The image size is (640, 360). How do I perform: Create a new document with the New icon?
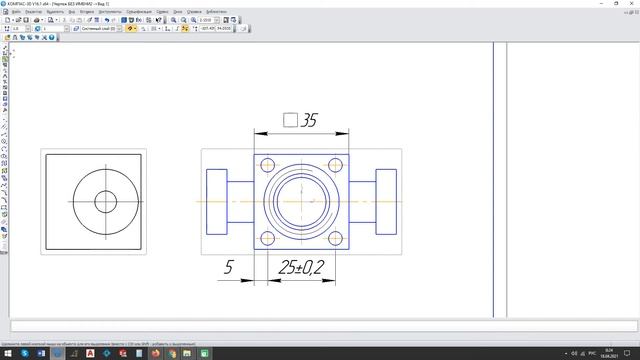pyautogui.click(x=7, y=20)
